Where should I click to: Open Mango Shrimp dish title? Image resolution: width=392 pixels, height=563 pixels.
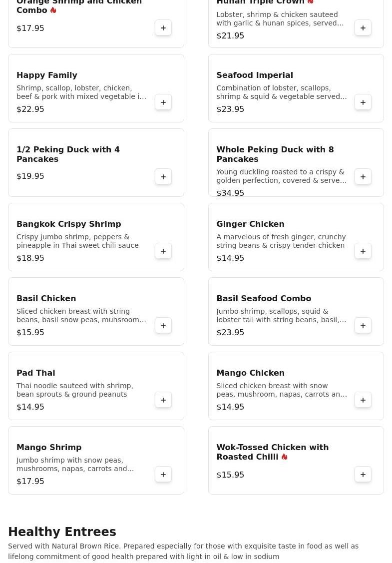pos(49,448)
